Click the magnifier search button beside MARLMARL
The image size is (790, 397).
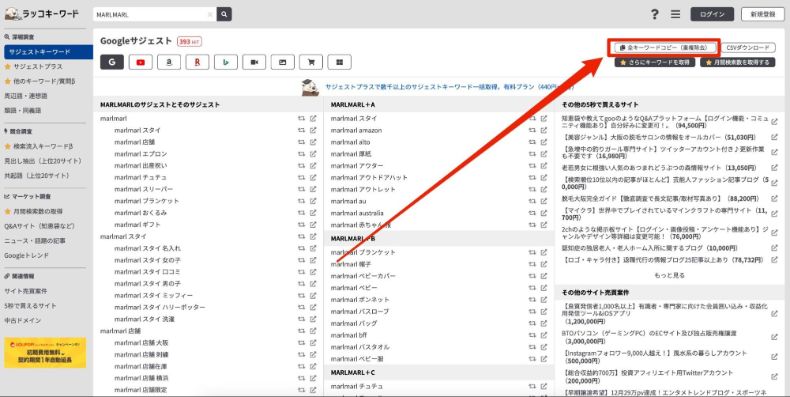point(224,14)
